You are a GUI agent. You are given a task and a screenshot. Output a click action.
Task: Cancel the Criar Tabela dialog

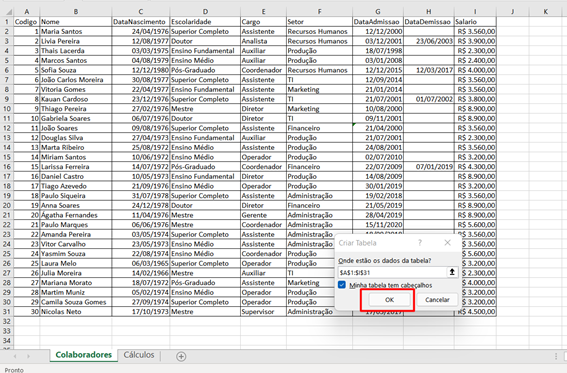coord(437,300)
